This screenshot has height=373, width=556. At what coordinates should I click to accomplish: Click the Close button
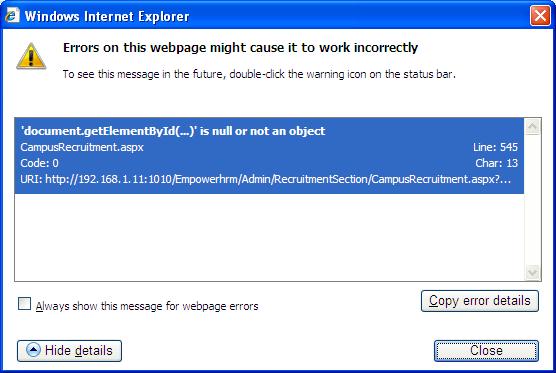486,351
